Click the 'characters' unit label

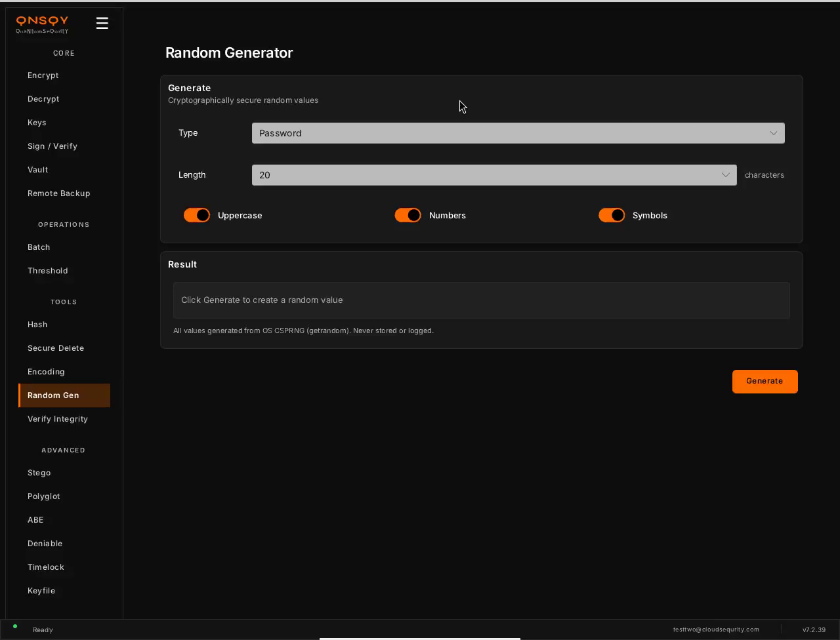765,175
